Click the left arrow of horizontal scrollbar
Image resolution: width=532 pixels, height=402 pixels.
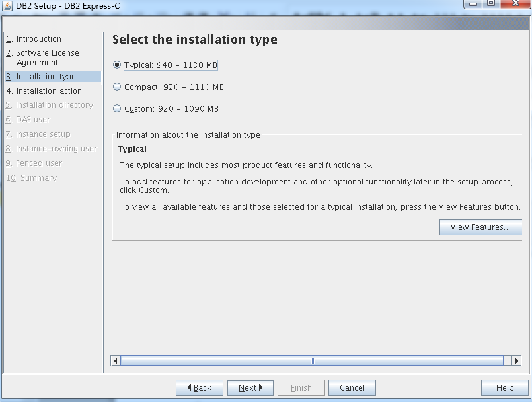pos(116,360)
